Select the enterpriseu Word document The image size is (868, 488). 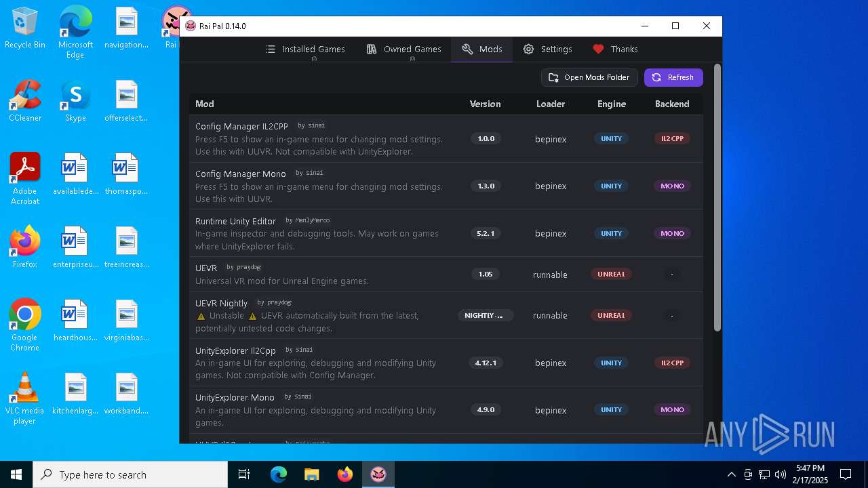click(x=75, y=247)
